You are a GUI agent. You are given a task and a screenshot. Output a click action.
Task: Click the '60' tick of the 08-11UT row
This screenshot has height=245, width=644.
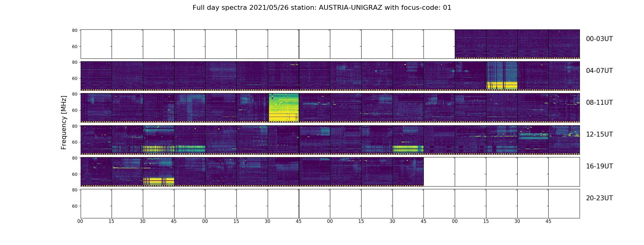75,110
